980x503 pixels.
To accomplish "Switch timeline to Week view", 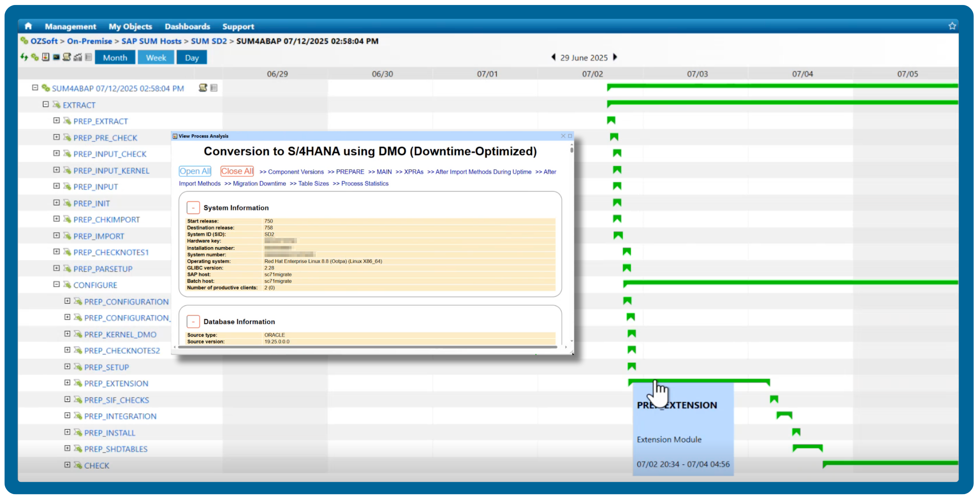I will point(156,58).
